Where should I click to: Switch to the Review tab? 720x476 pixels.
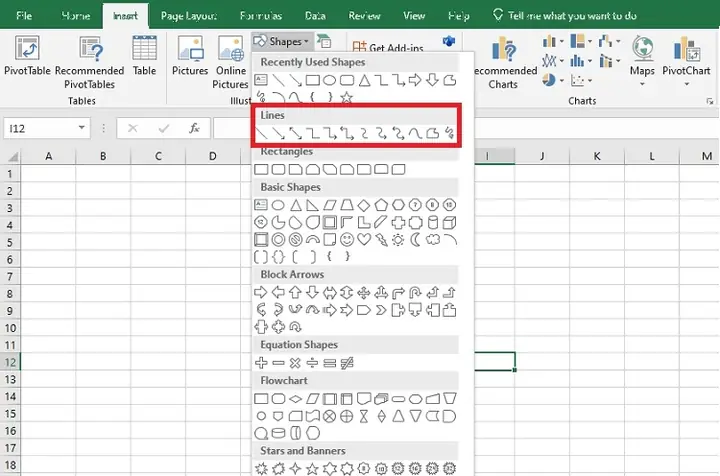(x=364, y=16)
